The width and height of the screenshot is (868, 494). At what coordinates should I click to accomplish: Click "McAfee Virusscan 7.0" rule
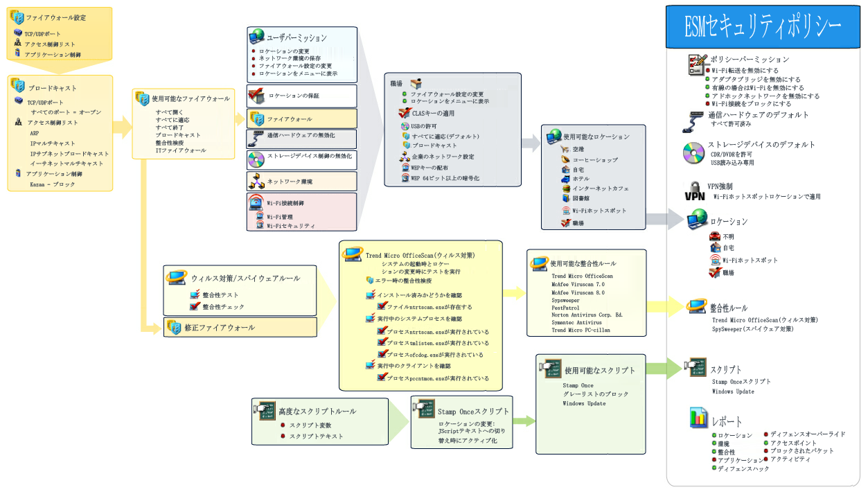pyautogui.click(x=578, y=285)
